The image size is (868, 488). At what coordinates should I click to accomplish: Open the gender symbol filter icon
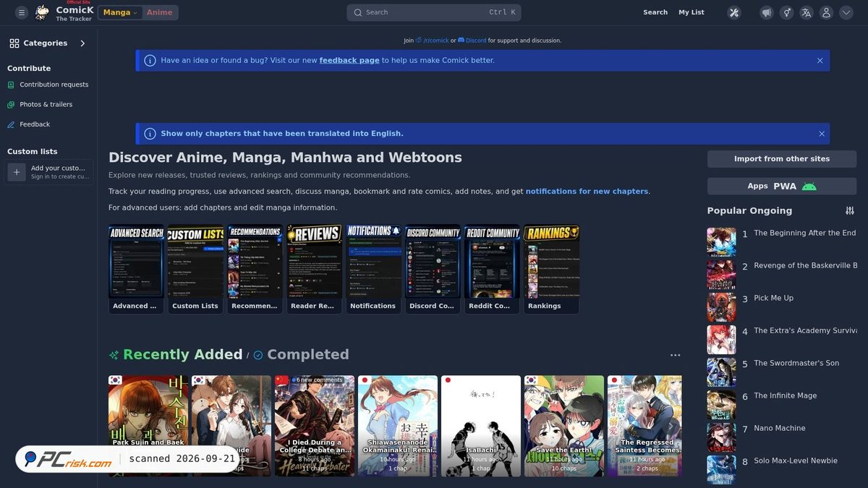pos(786,12)
